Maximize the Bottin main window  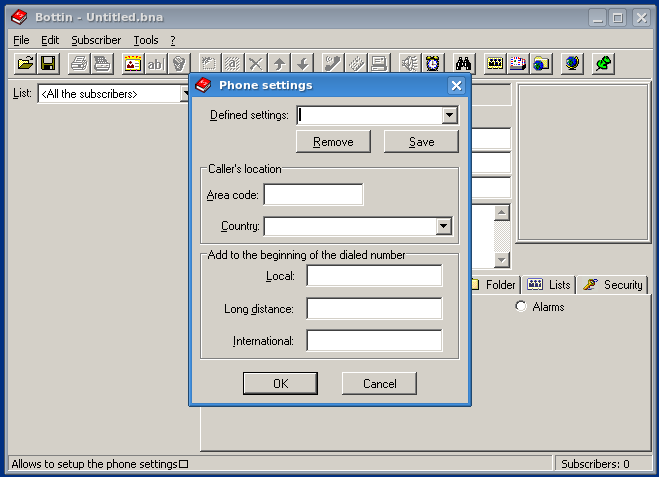click(x=618, y=18)
